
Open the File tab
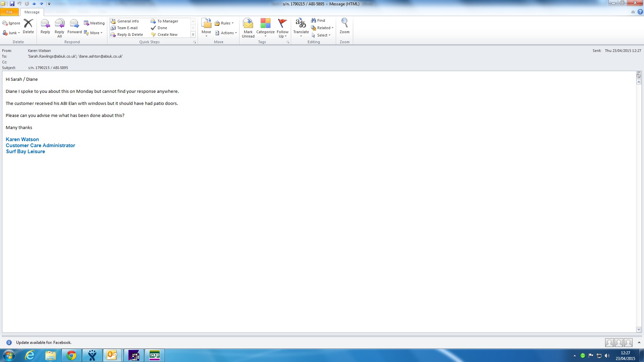click(x=9, y=12)
